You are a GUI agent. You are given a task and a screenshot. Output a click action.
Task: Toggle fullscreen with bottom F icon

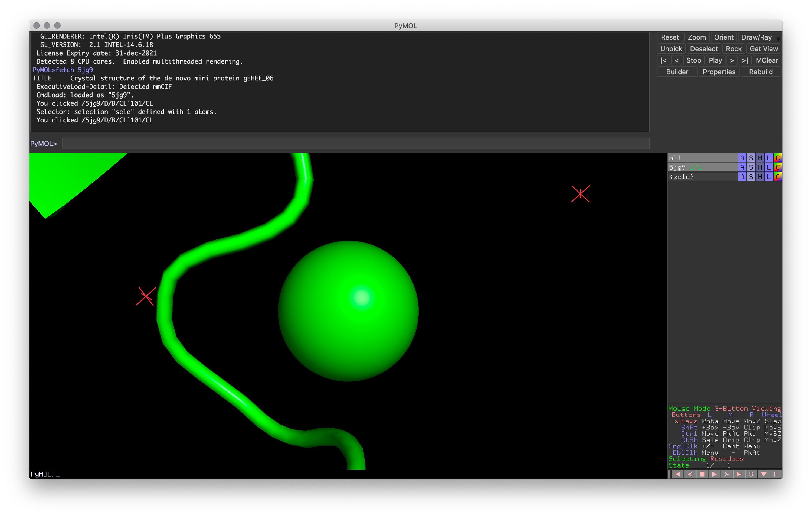coord(775,474)
